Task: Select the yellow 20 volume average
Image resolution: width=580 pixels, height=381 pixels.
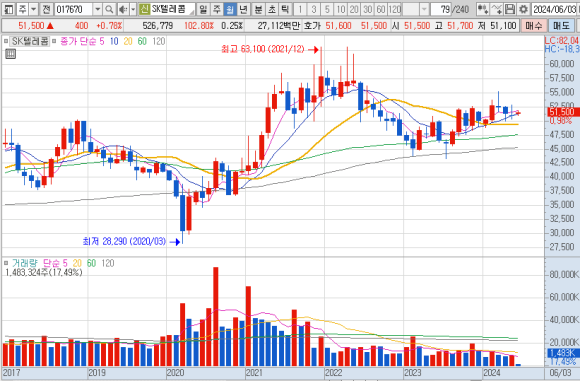Action: 77,263
